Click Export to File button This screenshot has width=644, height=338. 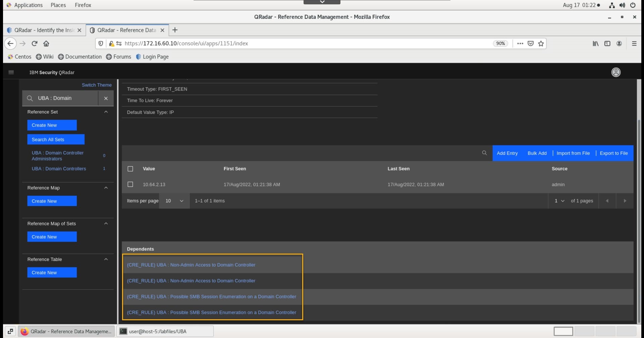pos(614,153)
